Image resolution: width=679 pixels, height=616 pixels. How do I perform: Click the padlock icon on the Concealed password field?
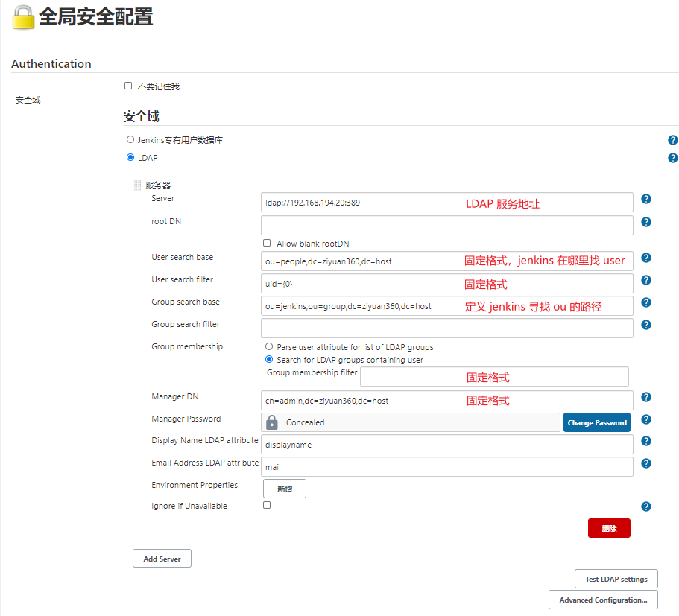(273, 422)
